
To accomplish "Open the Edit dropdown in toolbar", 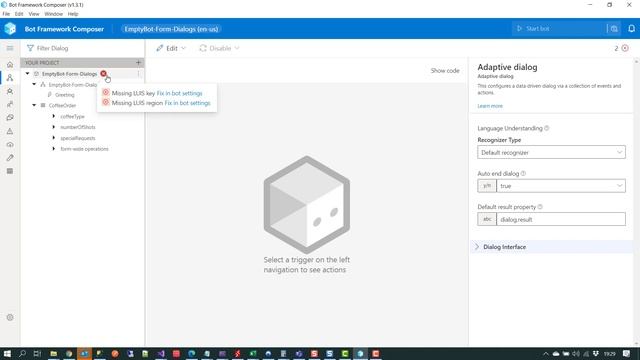I will point(171,48).
